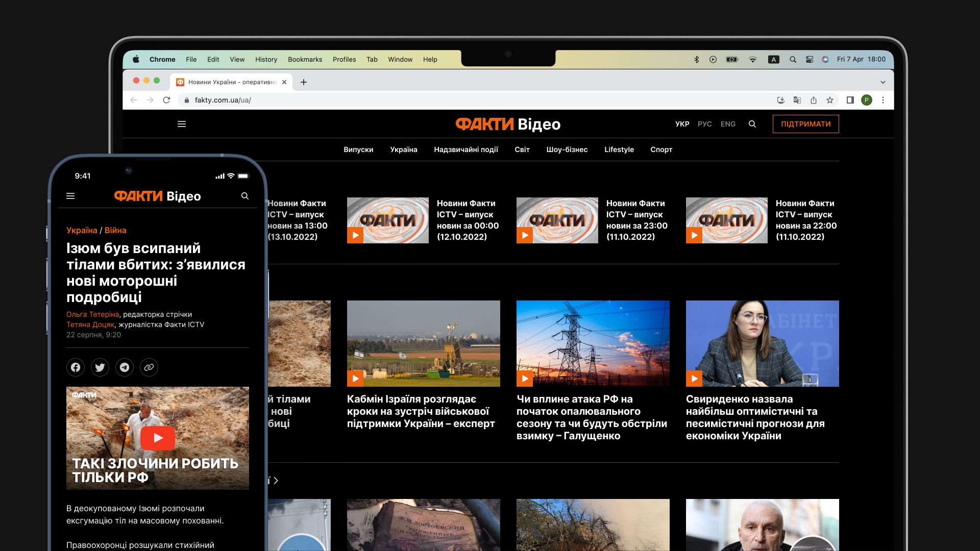Open the desktop site hamburger menu

click(181, 124)
